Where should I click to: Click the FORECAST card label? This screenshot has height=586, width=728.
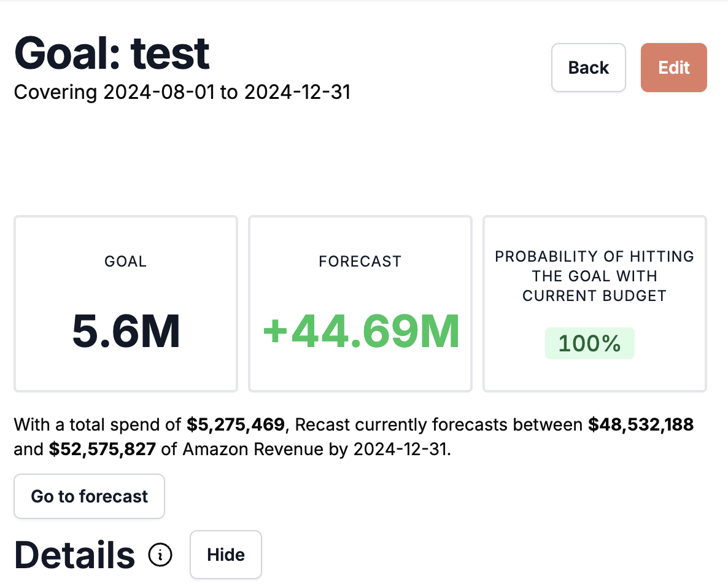[360, 261]
